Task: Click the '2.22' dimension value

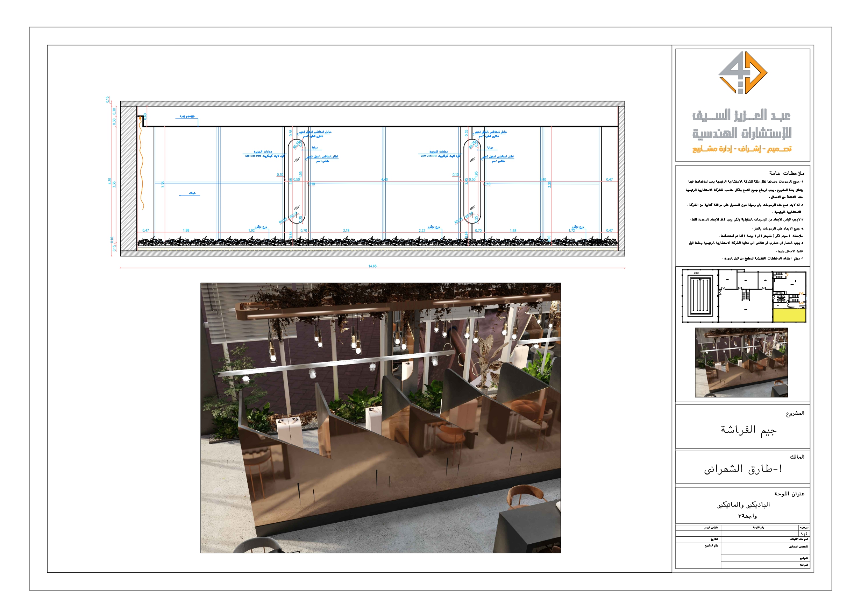Action: 422,230
